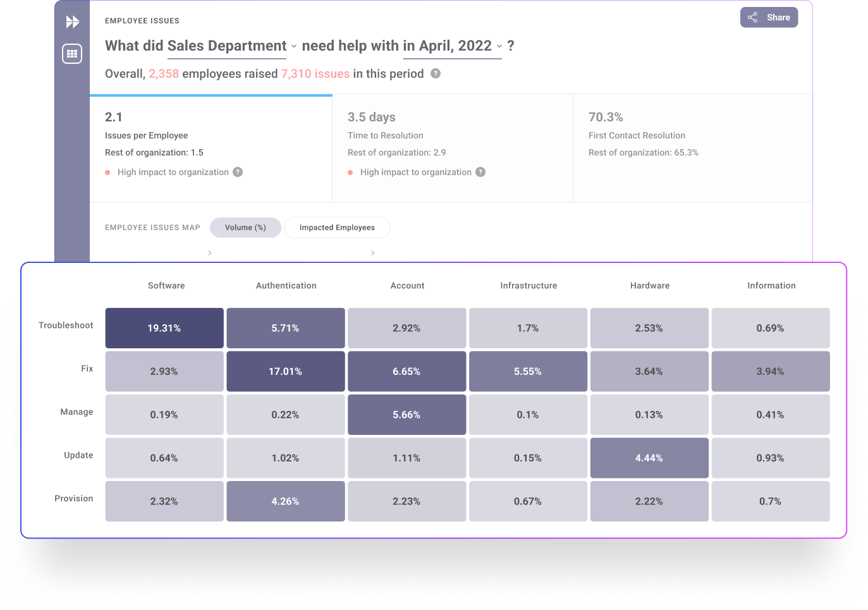
Task: Click the 7,310 issues link
Action: 315,74
